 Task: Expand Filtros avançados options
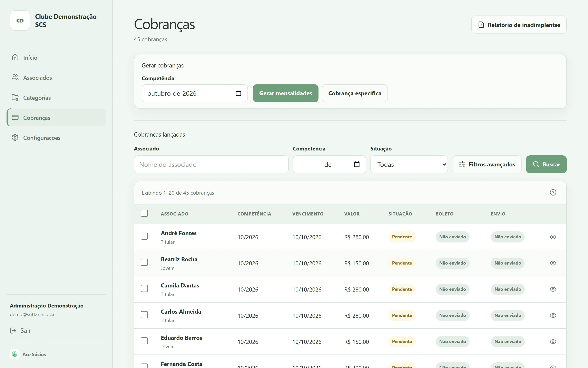pyautogui.click(x=487, y=164)
